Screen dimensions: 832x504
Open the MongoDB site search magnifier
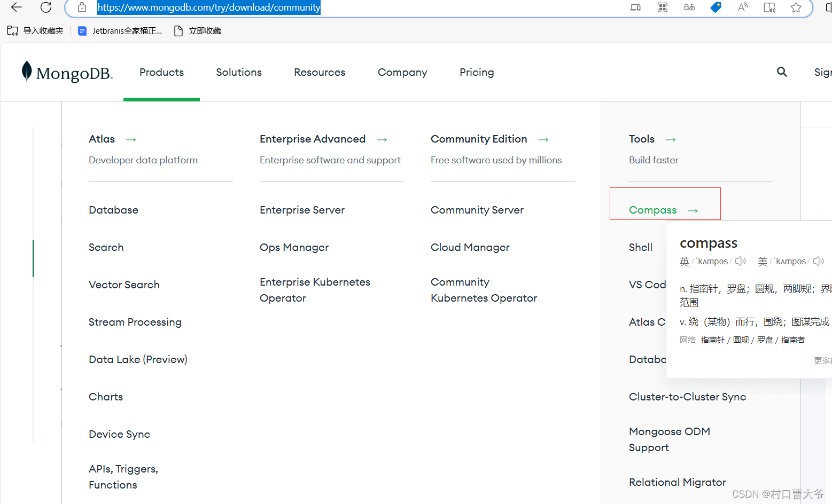coord(782,72)
